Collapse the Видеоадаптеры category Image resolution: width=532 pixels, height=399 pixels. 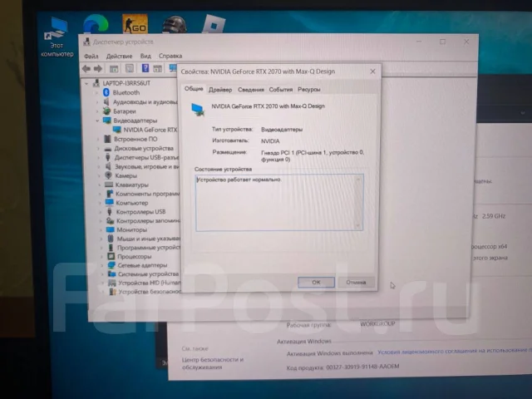[97, 121]
